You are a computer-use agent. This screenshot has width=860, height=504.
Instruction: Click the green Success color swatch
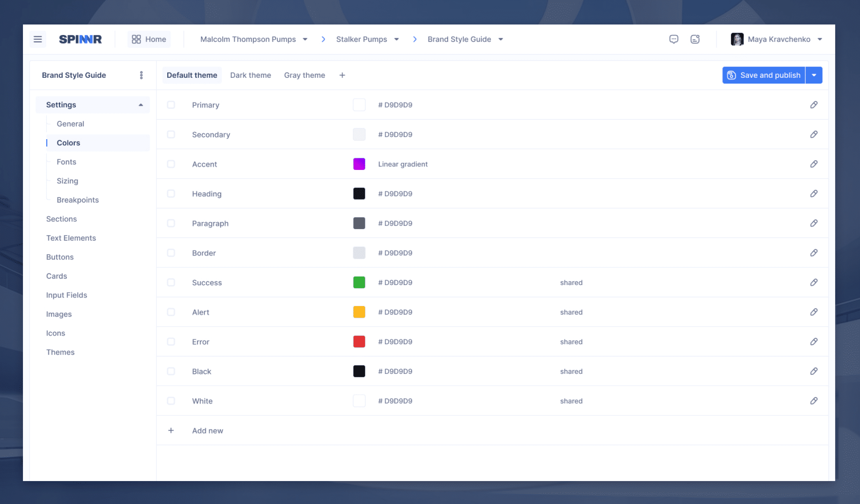[359, 282]
